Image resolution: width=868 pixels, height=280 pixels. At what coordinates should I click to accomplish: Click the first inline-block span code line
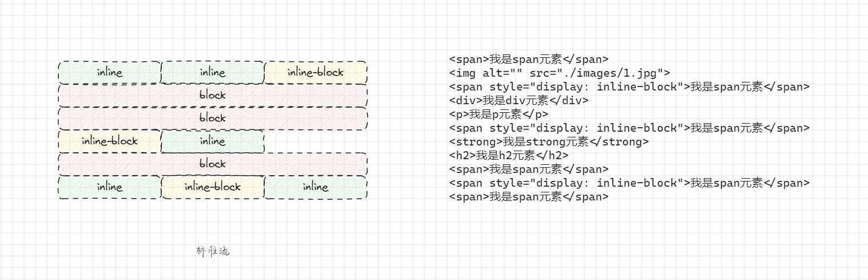click(629, 86)
